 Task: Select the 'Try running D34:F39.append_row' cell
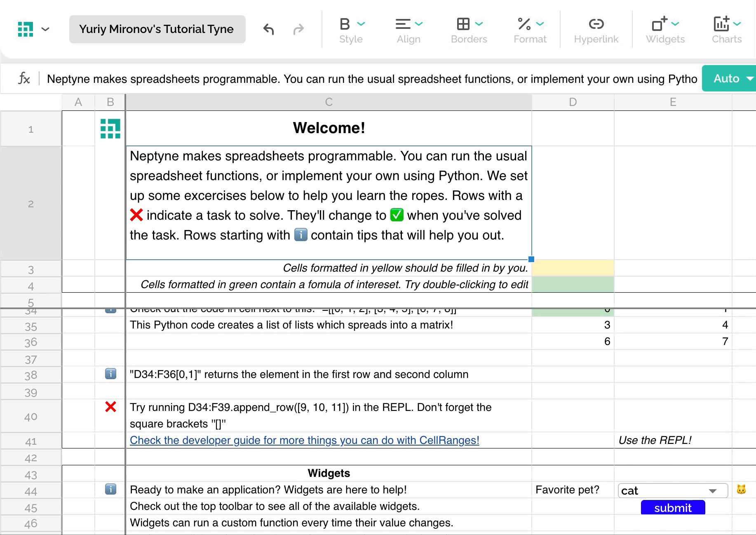(x=329, y=415)
